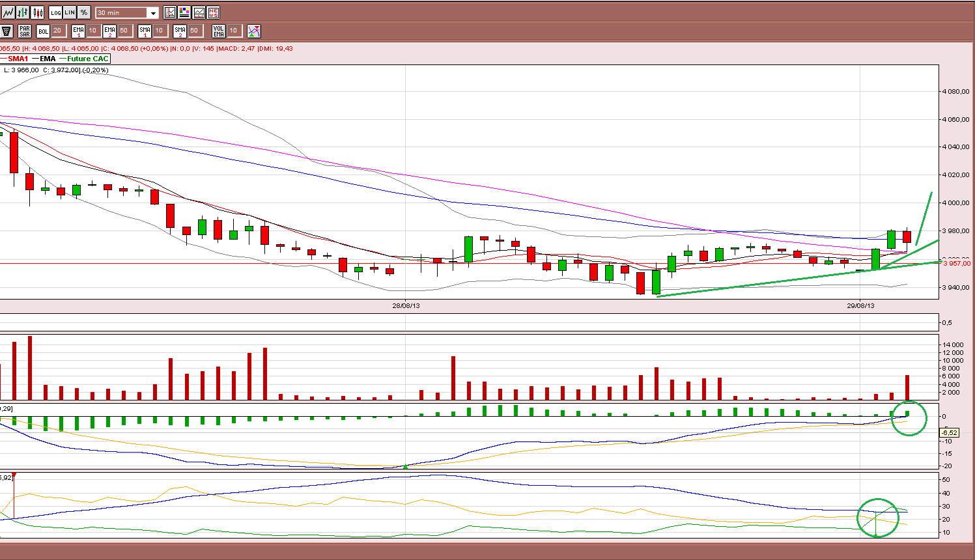Open the NEWS icon
The height and width of the screenshot is (560, 975).
point(213,12)
